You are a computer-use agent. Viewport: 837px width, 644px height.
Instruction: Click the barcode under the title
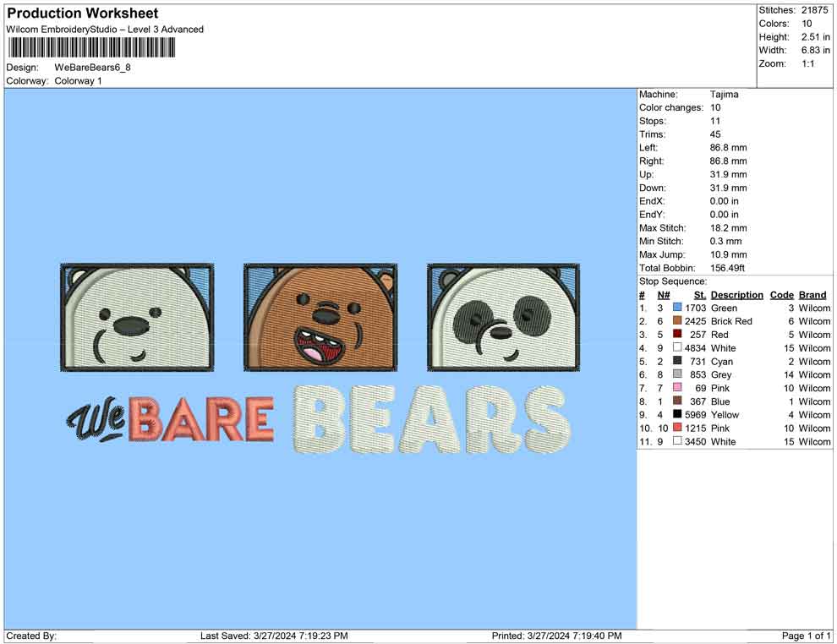(x=91, y=48)
